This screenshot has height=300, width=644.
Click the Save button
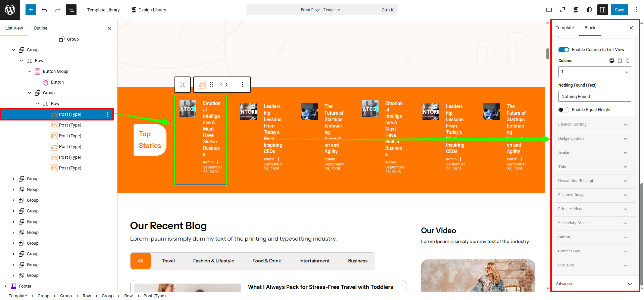tap(619, 10)
